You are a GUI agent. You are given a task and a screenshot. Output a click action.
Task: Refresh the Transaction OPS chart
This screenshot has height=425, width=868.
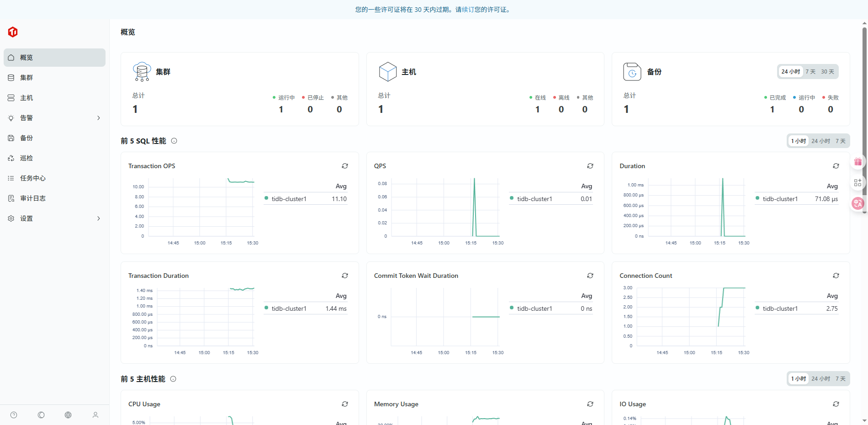point(345,166)
